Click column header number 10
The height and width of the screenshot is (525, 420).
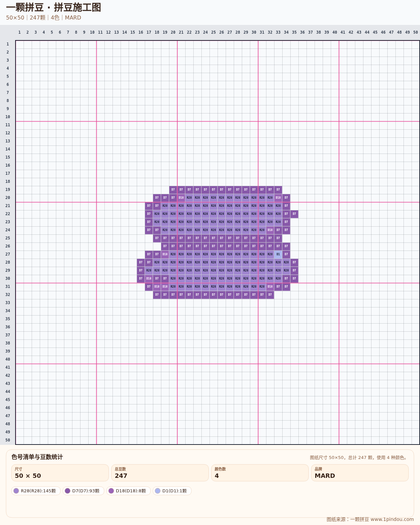coord(92,32)
